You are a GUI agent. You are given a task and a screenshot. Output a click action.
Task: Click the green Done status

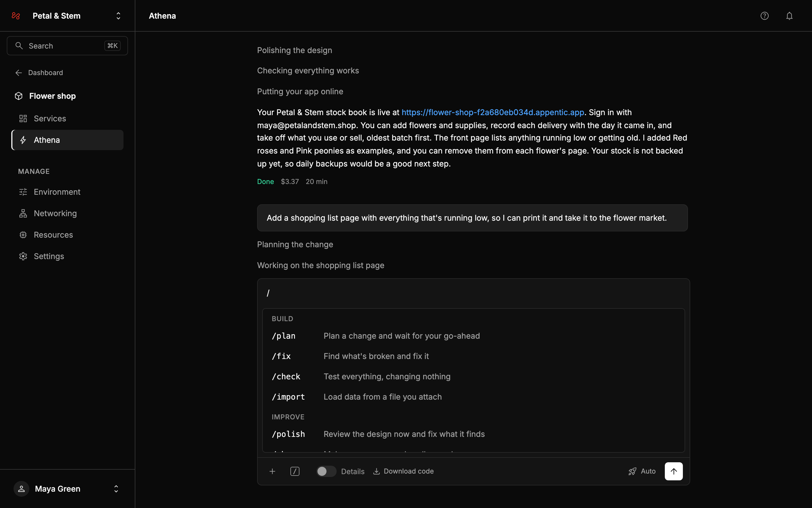click(265, 181)
